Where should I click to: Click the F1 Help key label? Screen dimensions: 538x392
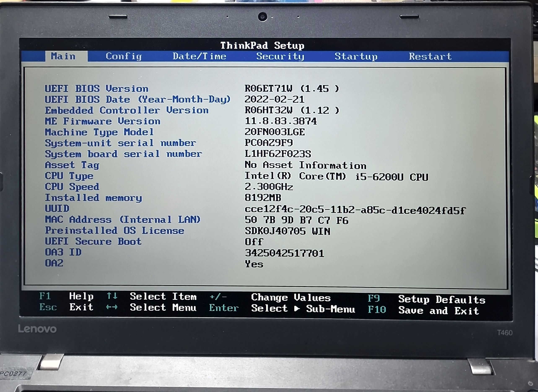pyautogui.click(x=45, y=296)
